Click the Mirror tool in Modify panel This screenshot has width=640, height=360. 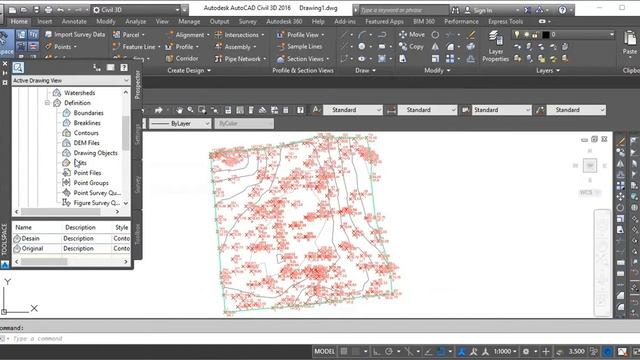(435, 47)
